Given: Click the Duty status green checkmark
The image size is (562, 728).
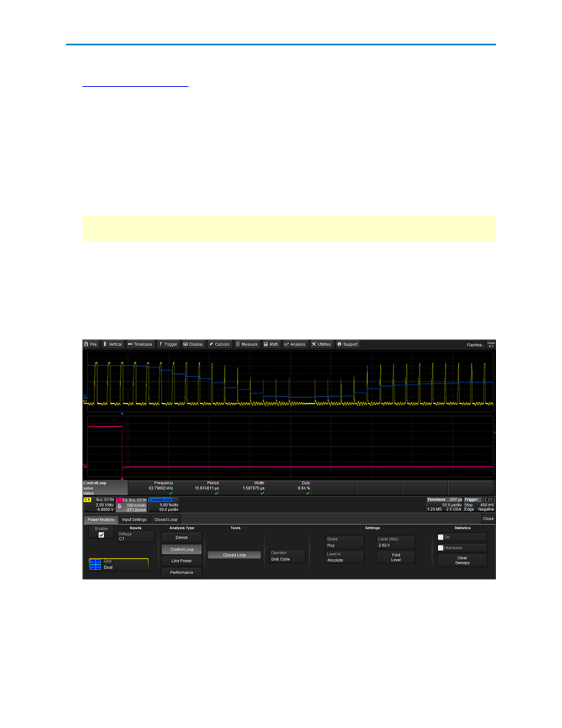Looking at the screenshot, I should coord(308,493).
